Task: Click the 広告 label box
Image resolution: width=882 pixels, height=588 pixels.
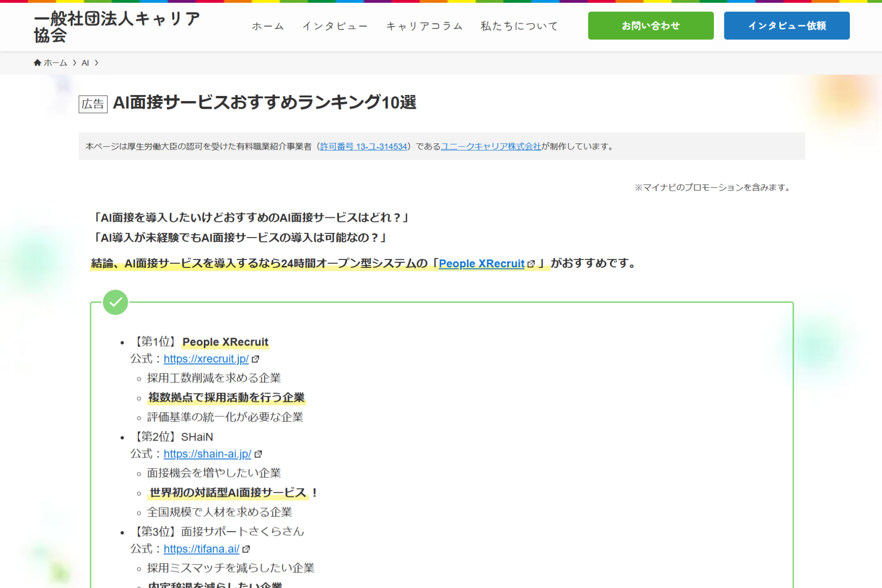Action: 93,104
